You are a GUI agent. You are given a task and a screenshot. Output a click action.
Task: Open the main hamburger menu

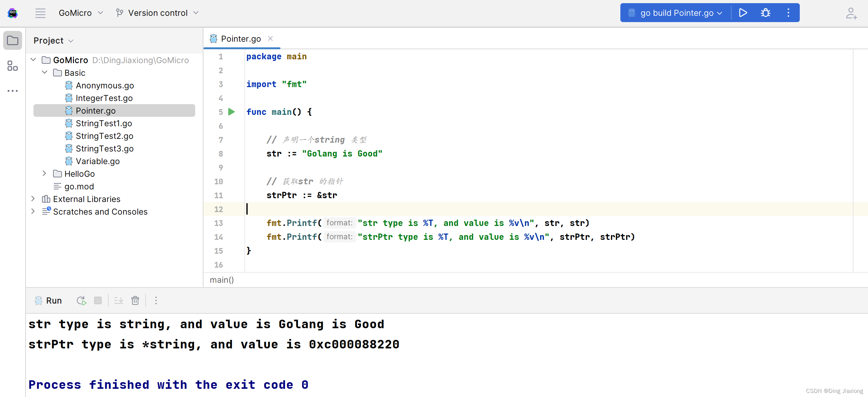click(x=40, y=13)
